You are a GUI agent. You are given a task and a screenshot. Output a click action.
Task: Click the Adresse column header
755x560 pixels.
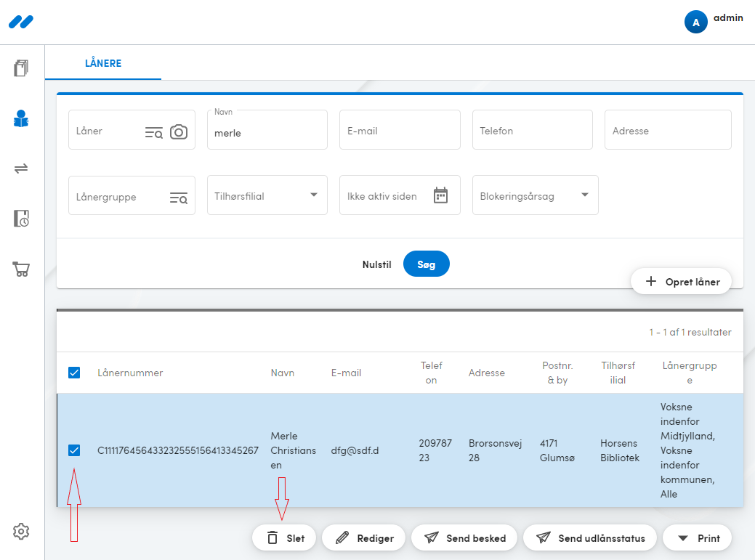(486, 373)
